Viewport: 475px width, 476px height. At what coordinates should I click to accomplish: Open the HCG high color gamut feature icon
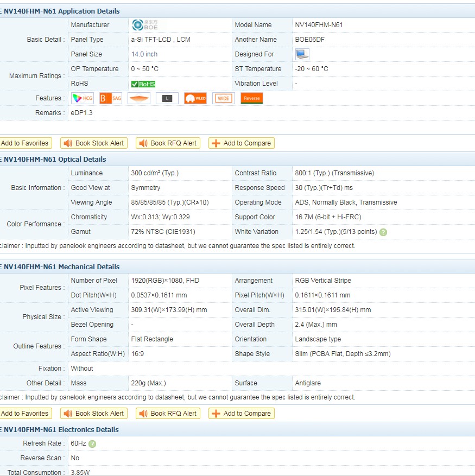[x=83, y=98]
